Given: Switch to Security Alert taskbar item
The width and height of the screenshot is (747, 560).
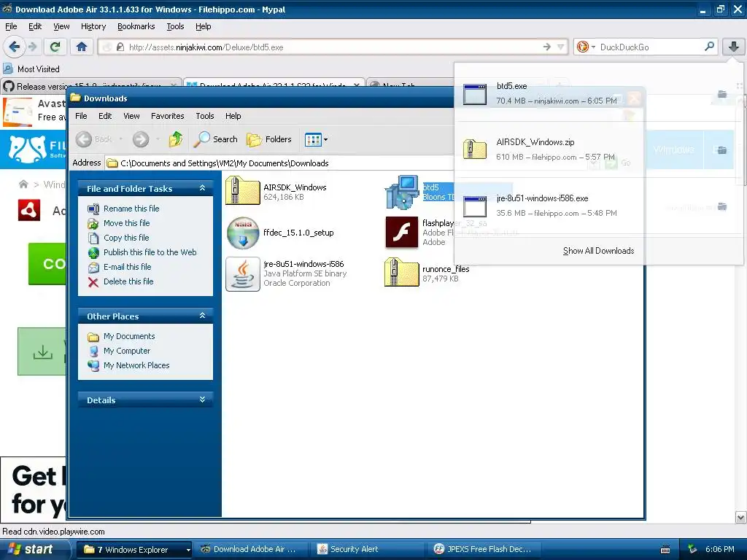Looking at the screenshot, I should 367,550.
